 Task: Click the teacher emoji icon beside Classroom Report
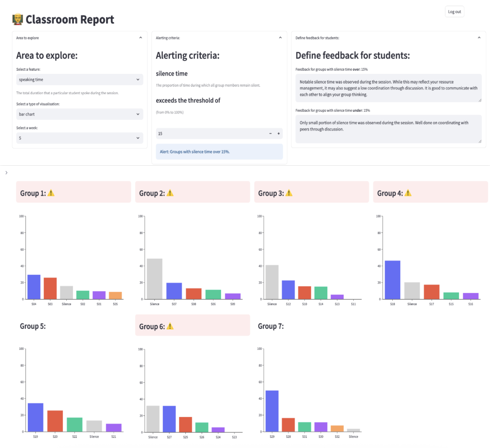18,19
